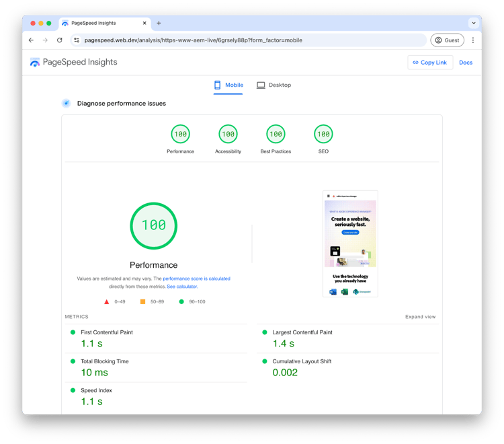Screen dimensions: 504x444
Task: Click the 0.002 layout shift value
Action: 285,373
